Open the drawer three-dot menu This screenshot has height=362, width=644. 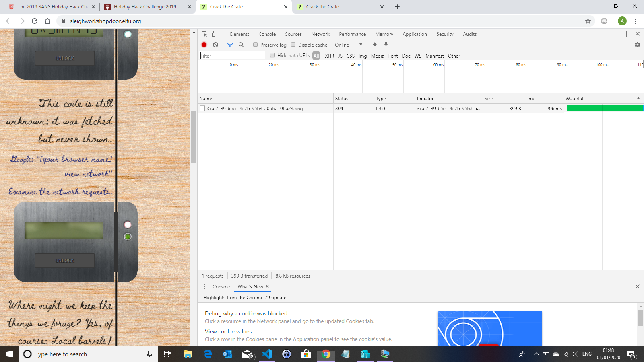[x=204, y=286]
